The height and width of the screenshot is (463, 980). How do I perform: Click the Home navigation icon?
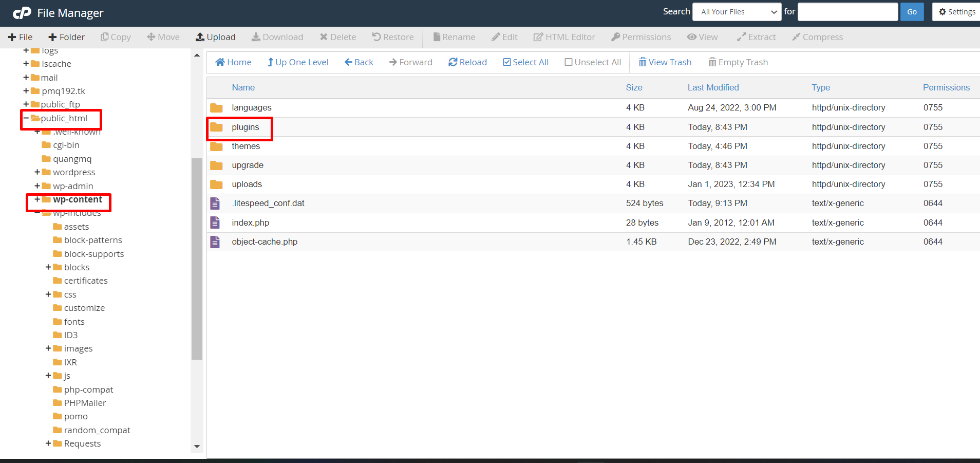pos(220,62)
